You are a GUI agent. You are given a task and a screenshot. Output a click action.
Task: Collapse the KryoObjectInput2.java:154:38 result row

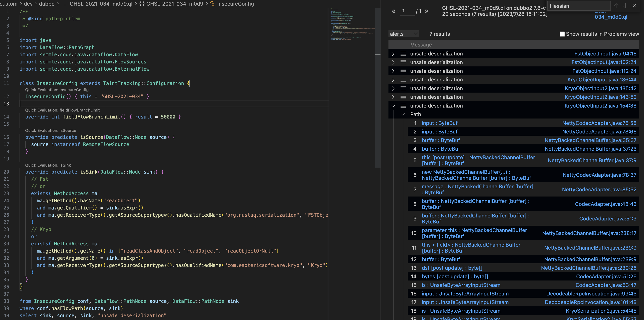point(393,106)
